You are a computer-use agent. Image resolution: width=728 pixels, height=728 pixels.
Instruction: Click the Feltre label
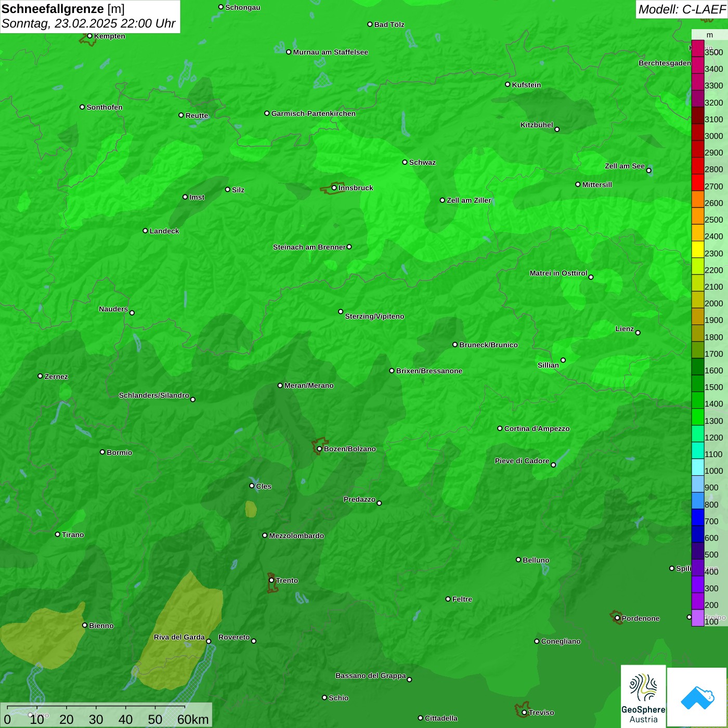point(462,599)
